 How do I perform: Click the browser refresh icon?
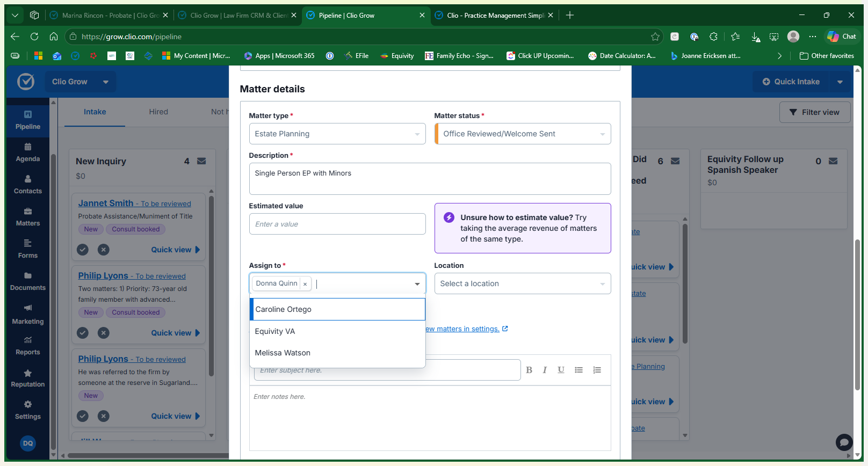tap(34, 37)
